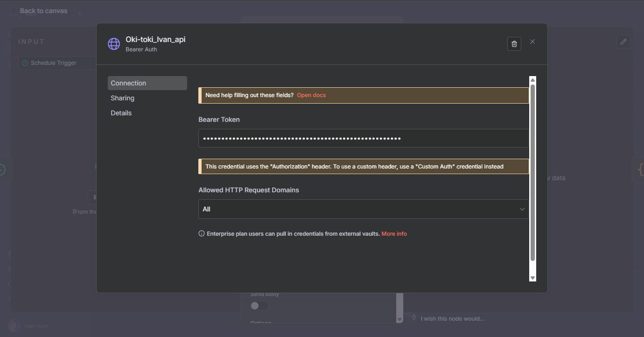
Task: Go Back to canvas
Action: 43,11
